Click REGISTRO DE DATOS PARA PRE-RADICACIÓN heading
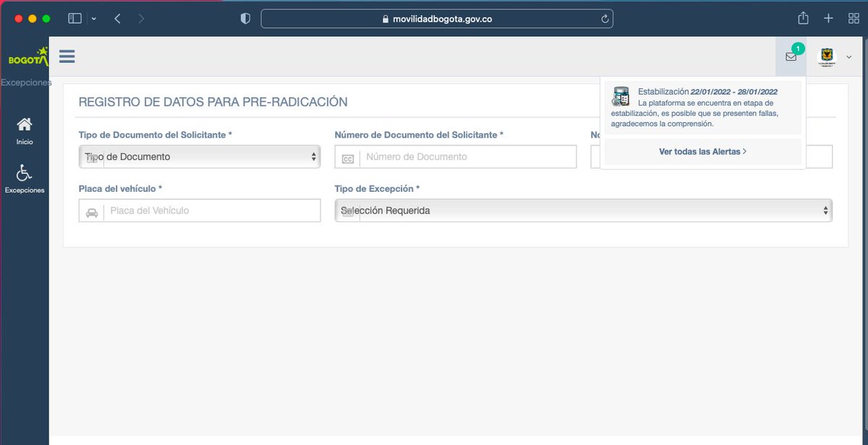The width and height of the screenshot is (868, 445). click(213, 102)
